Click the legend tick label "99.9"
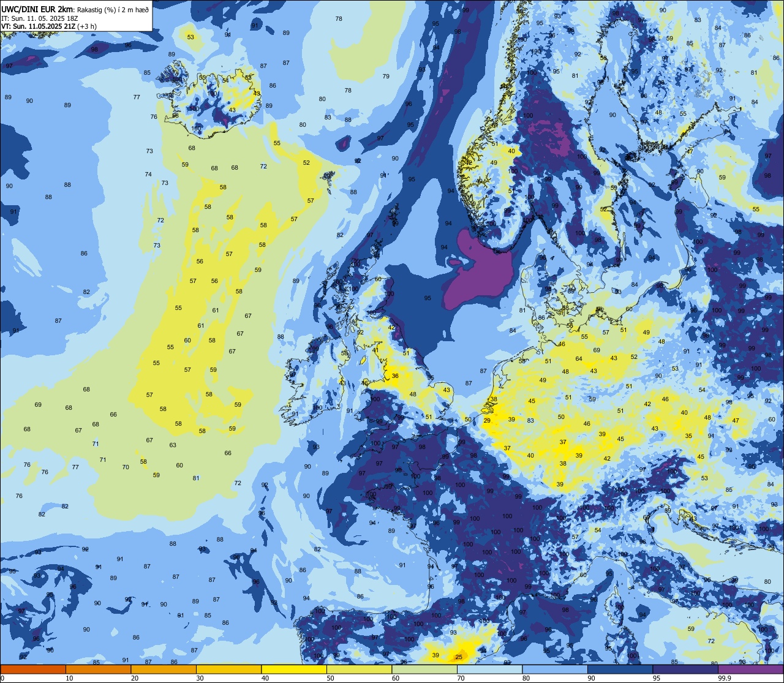The image size is (784, 683). [725, 678]
